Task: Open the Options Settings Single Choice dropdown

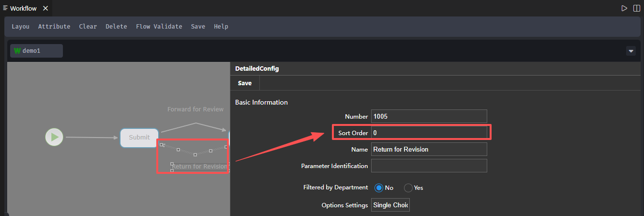Action: coord(390,205)
